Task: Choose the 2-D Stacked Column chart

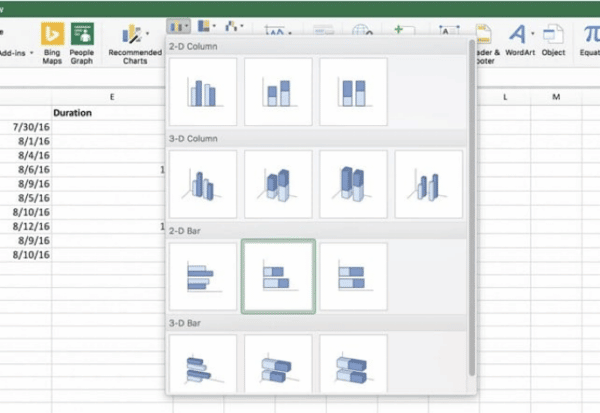Action: click(278, 92)
